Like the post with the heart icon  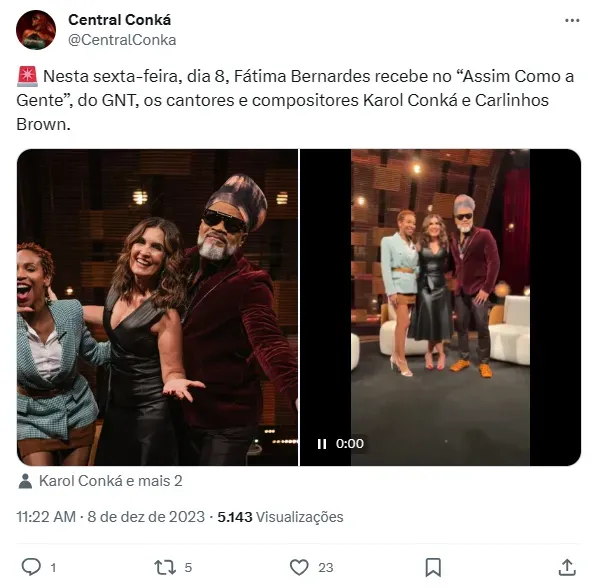(299, 567)
